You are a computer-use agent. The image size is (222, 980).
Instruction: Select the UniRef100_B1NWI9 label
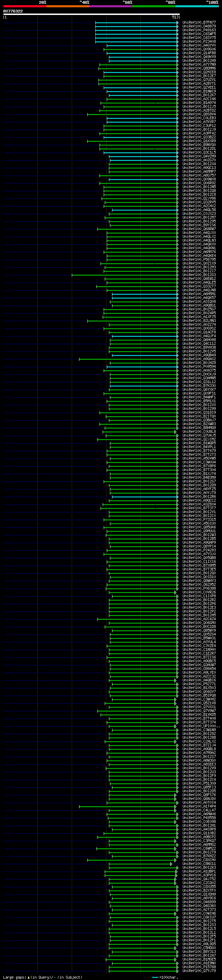(199, 91)
